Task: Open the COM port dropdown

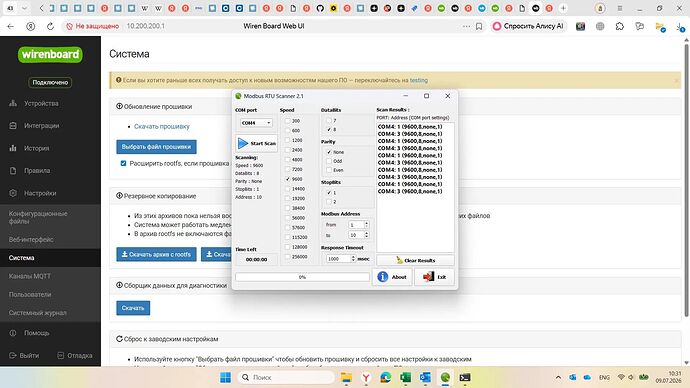Action: point(256,123)
